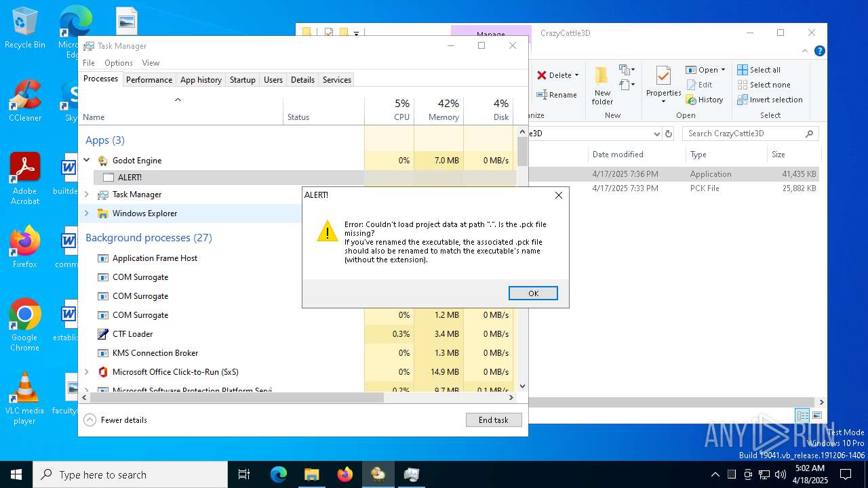Create a New folder in Explorer
The height and width of the screenshot is (488, 868).
(602, 86)
